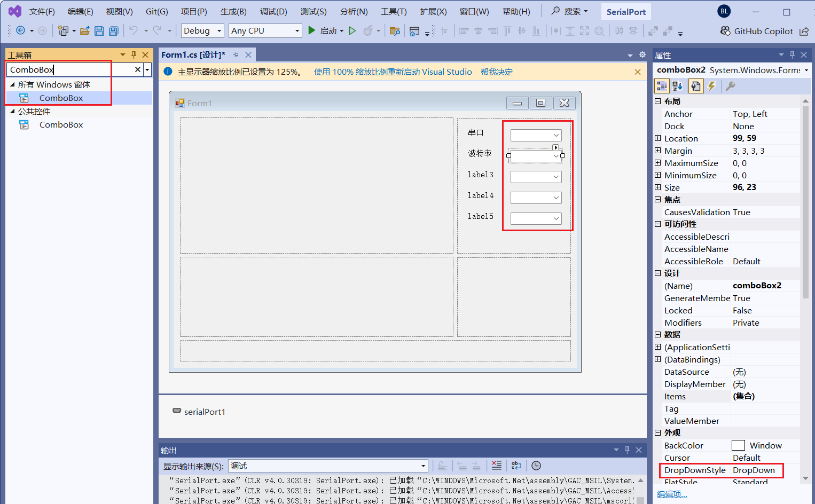The image size is (815, 504).
Task: Select ComboBox under 公共控件 group
Action: pos(61,124)
